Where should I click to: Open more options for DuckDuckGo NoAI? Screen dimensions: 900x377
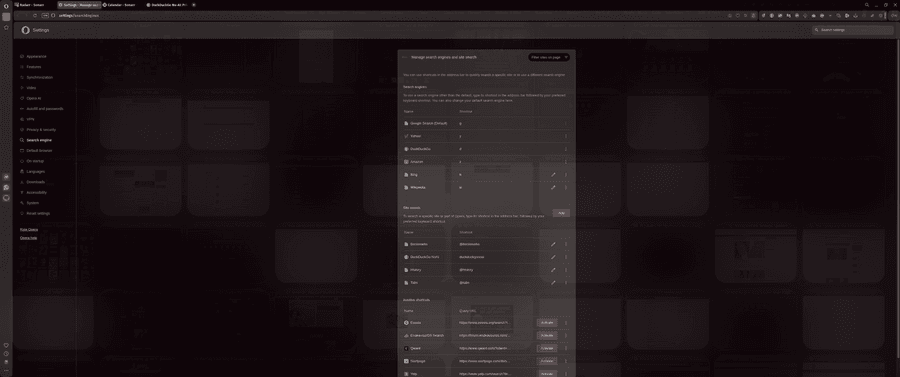566,257
